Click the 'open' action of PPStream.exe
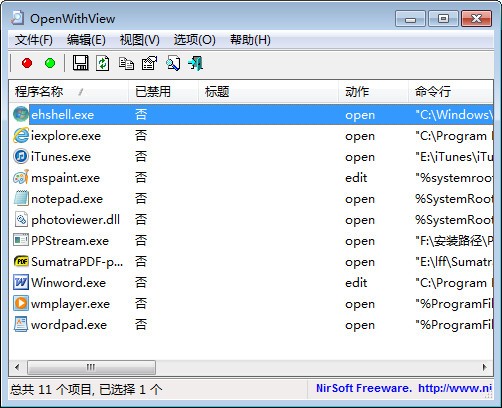 click(360, 241)
